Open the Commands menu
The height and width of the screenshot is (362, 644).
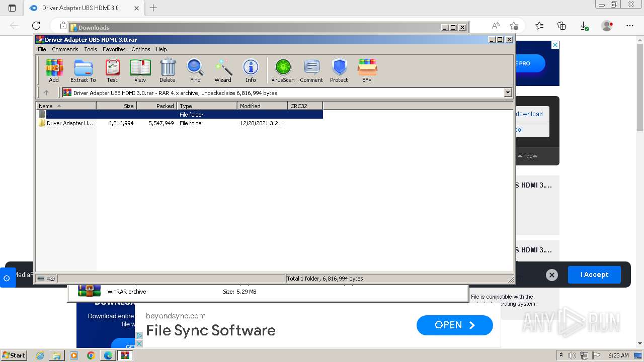click(x=65, y=49)
